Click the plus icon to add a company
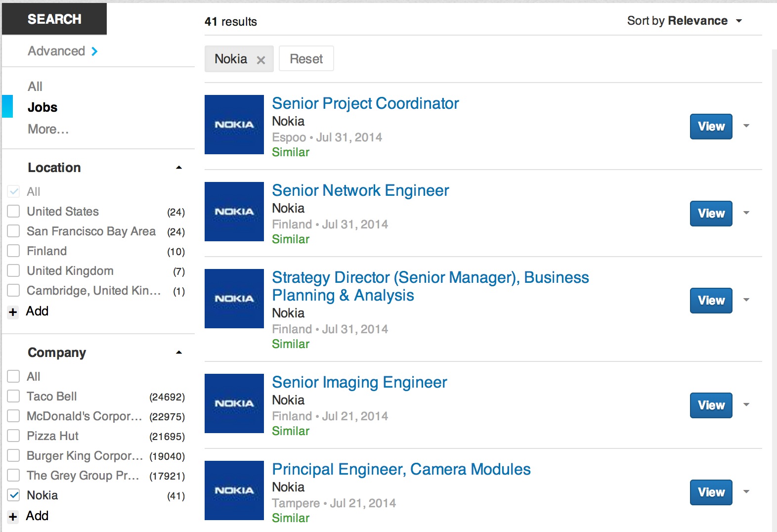This screenshot has width=777, height=532. click(x=13, y=517)
